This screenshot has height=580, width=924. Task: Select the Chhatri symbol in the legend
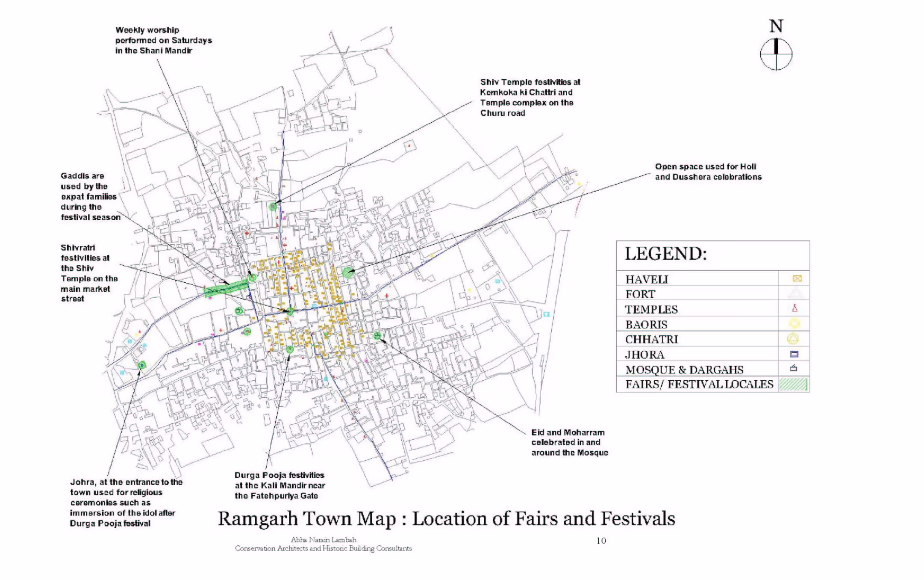click(x=793, y=339)
